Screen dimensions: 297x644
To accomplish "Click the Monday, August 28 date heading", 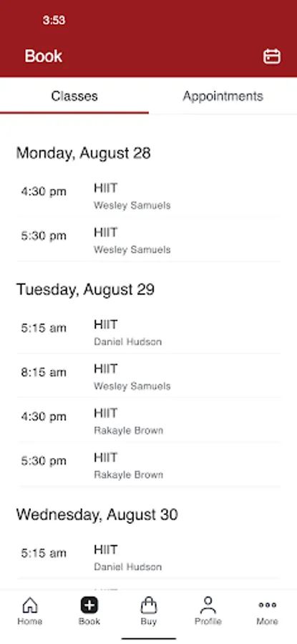I will click(84, 153).
